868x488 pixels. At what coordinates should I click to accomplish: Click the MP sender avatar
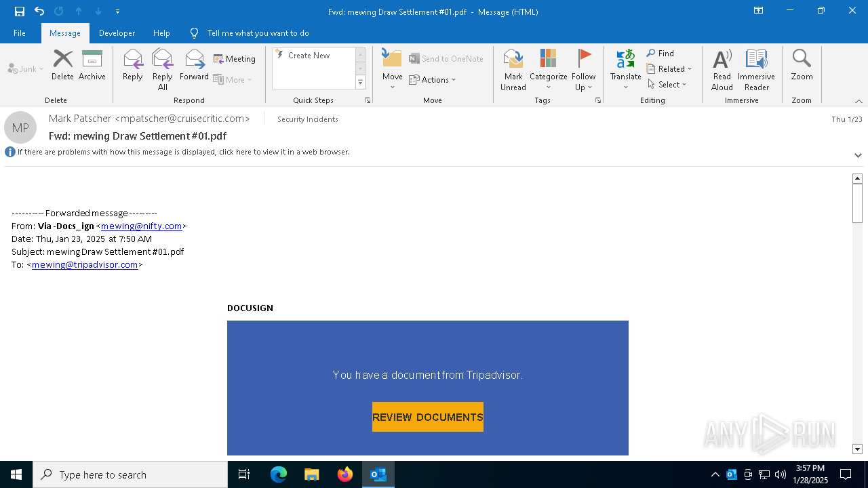[x=20, y=127]
